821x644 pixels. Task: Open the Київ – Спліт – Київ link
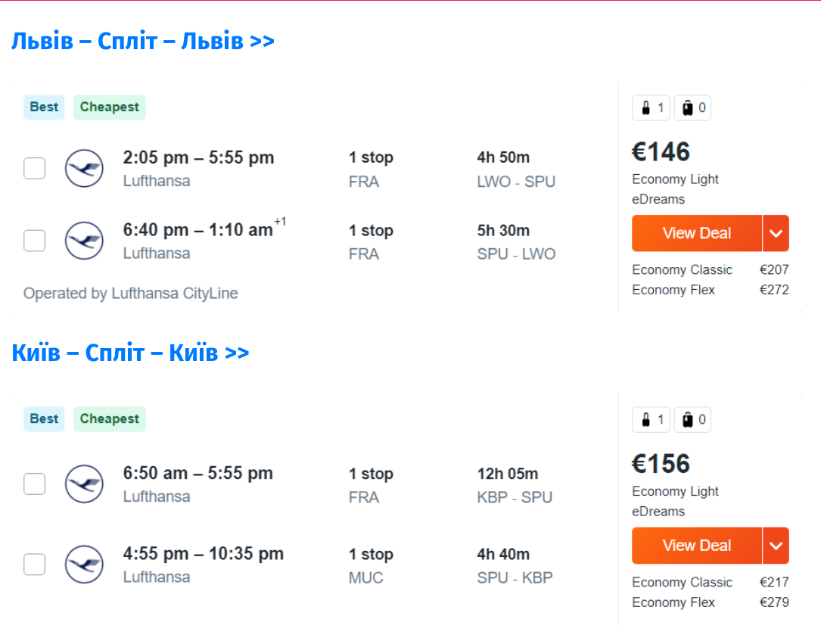130,353
